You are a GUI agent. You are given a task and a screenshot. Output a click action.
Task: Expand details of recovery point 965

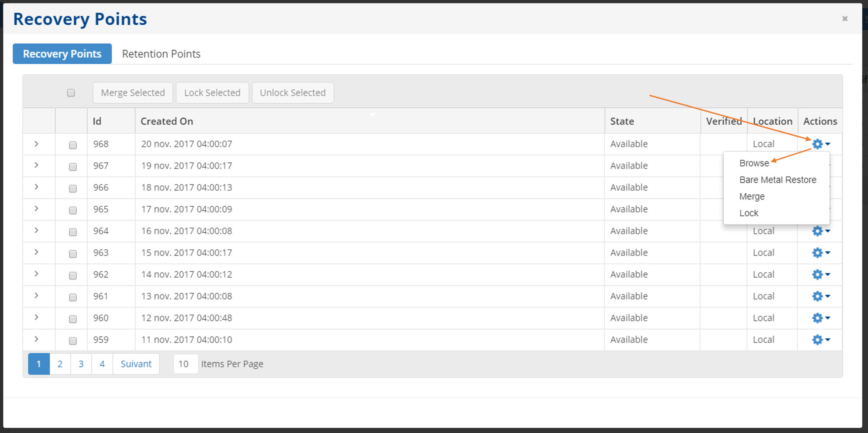click(36, 209)
